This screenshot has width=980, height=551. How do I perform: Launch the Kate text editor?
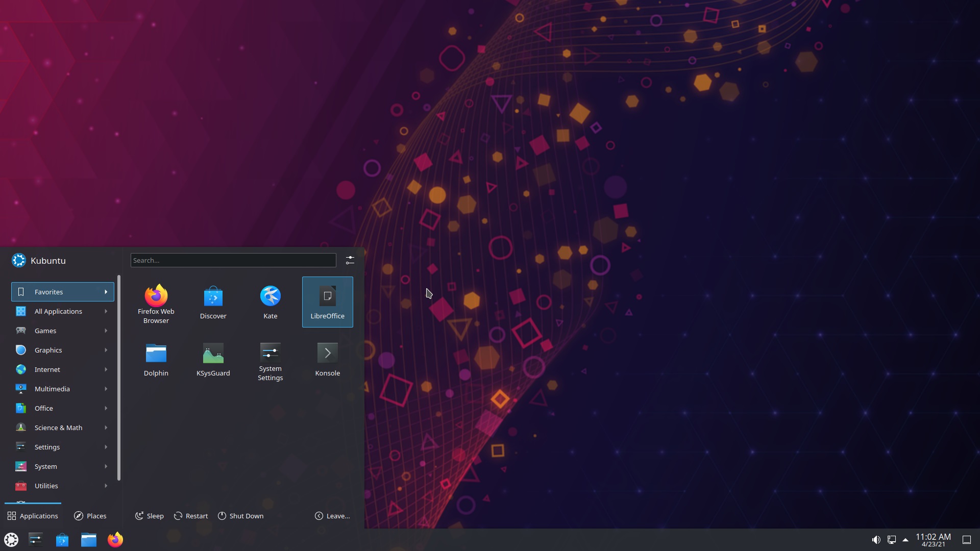270,302
